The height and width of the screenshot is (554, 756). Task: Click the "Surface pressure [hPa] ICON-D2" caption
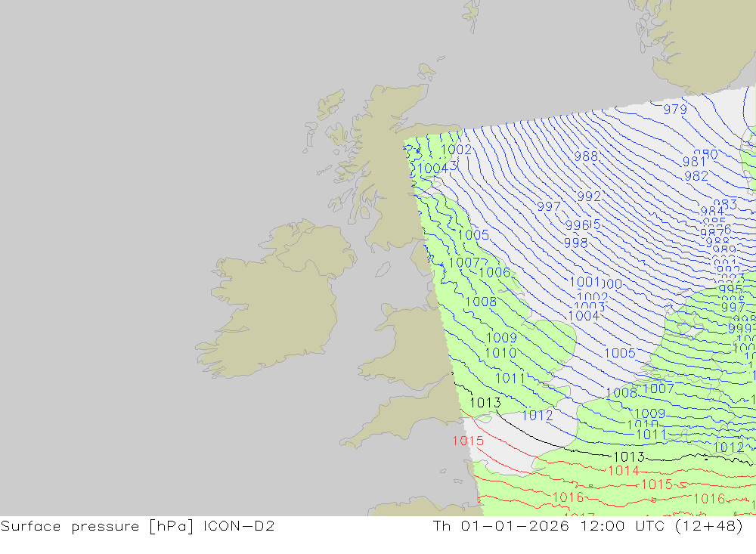(138, 526)
